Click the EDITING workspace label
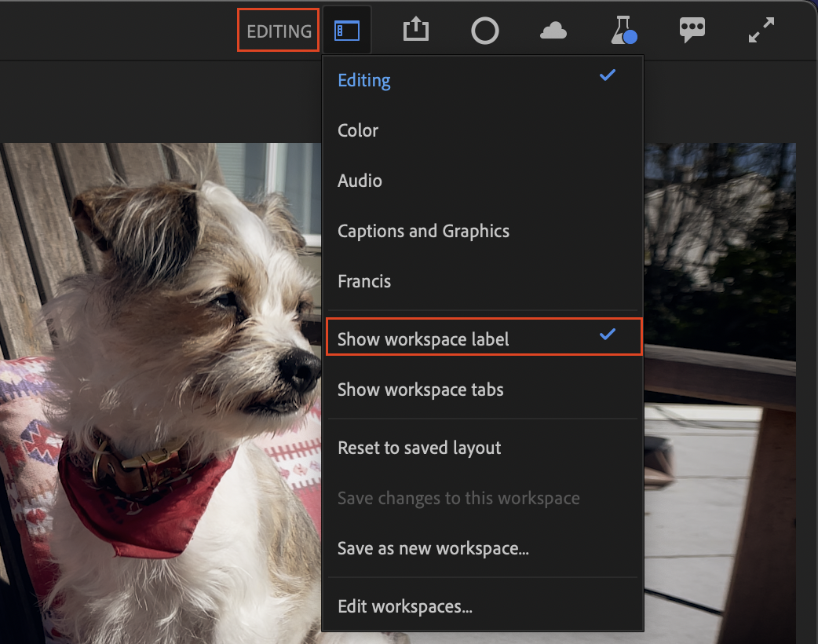The height and width of the screenshot is (644, 818). point(278,31)
